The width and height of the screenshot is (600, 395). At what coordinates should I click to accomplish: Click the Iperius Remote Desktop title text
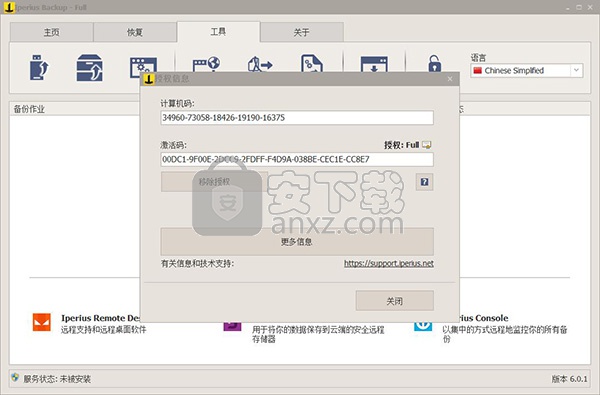click(x=100, y=318)
